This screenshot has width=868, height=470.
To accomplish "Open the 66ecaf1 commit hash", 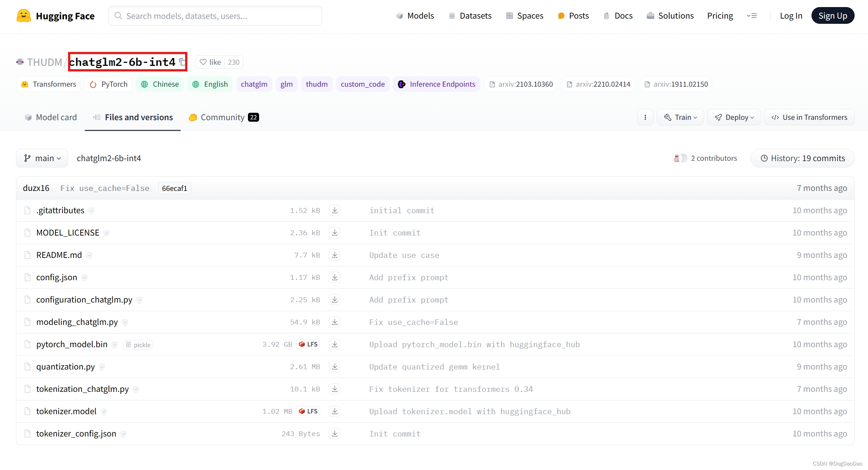I will pyautogui.click(x=174, y=188).
